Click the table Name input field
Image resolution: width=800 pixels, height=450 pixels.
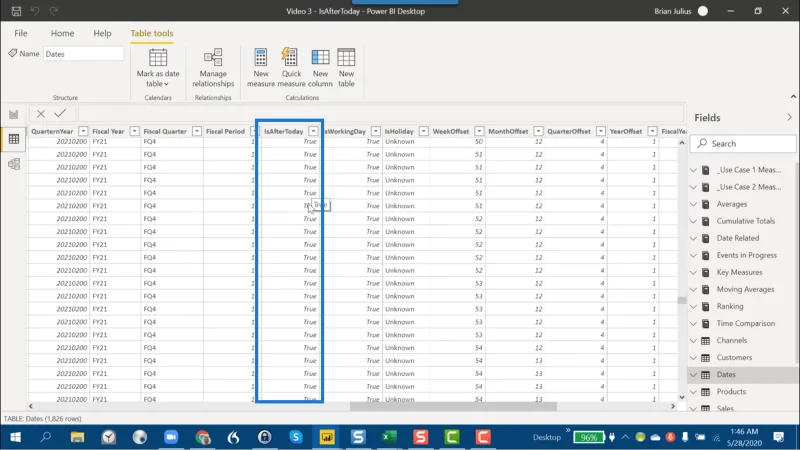click(83, 54)
